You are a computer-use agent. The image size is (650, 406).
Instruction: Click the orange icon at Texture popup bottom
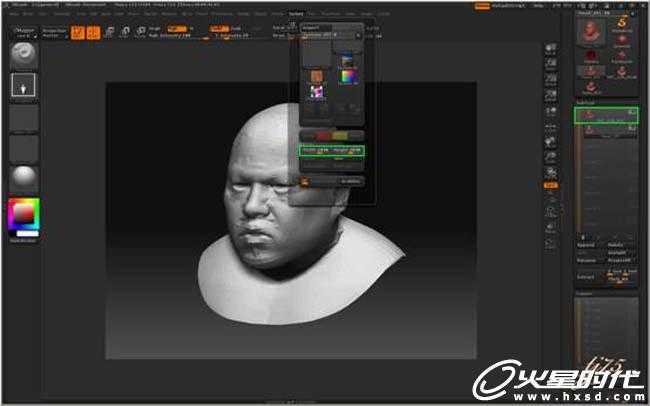(305, 181)
